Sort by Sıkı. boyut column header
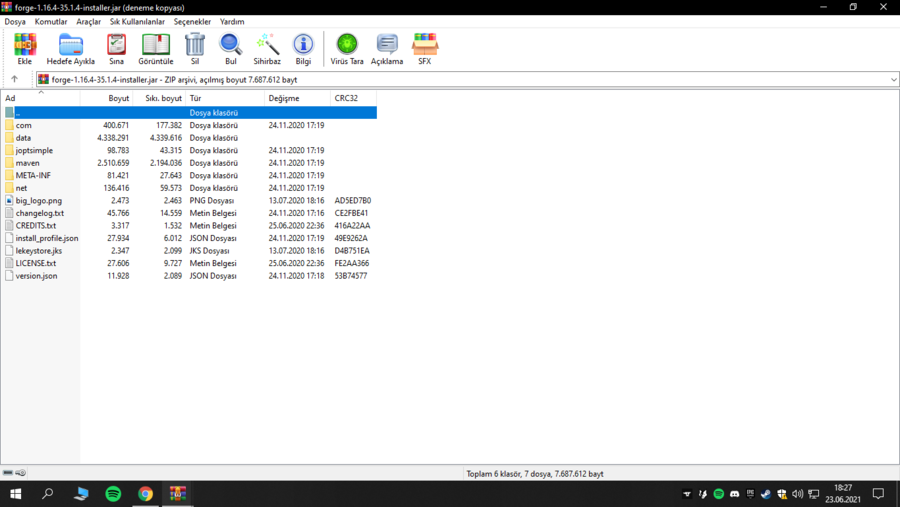 [160, 98]
